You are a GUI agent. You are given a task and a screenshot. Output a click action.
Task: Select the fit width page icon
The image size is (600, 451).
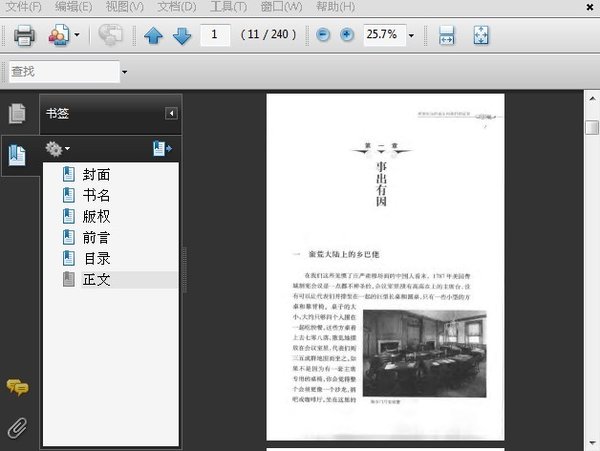447,36
